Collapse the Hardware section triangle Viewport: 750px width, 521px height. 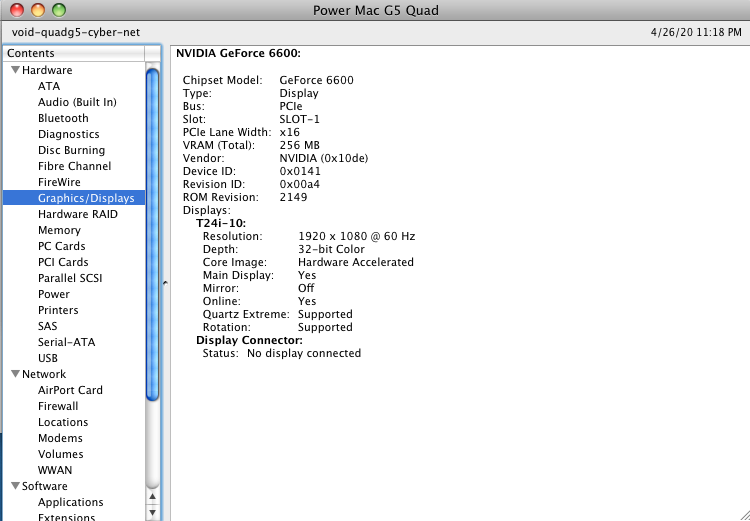(15, 70)
